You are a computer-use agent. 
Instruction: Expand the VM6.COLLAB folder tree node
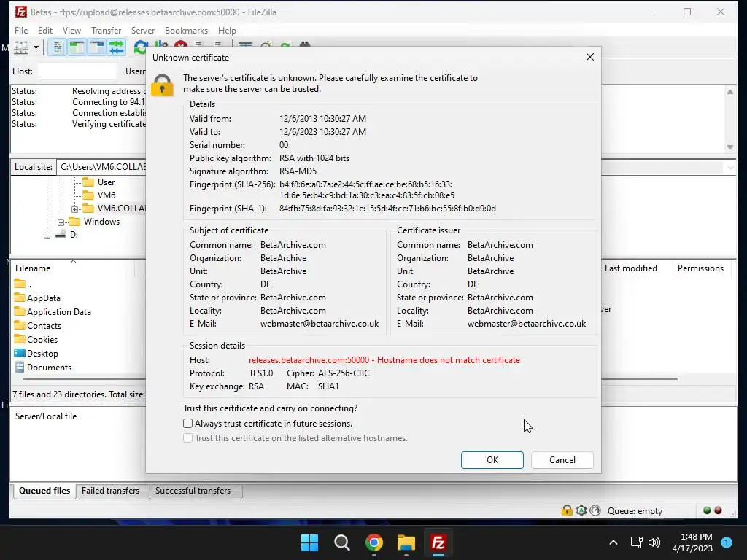[75, 209]
